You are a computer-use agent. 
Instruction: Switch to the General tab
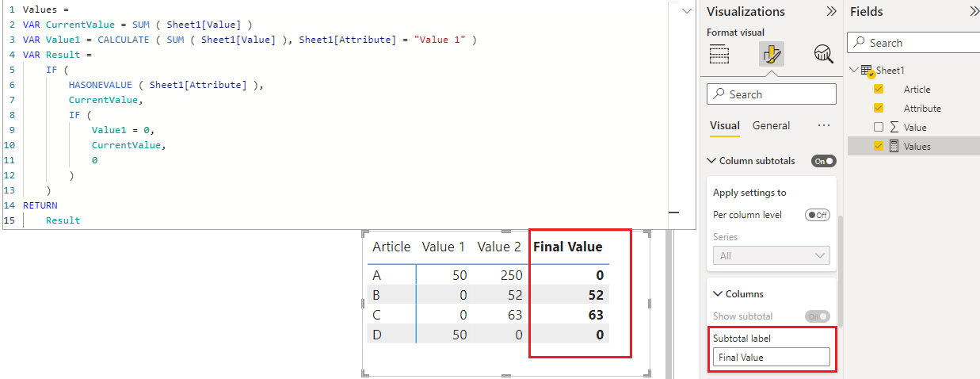point(771,125)
